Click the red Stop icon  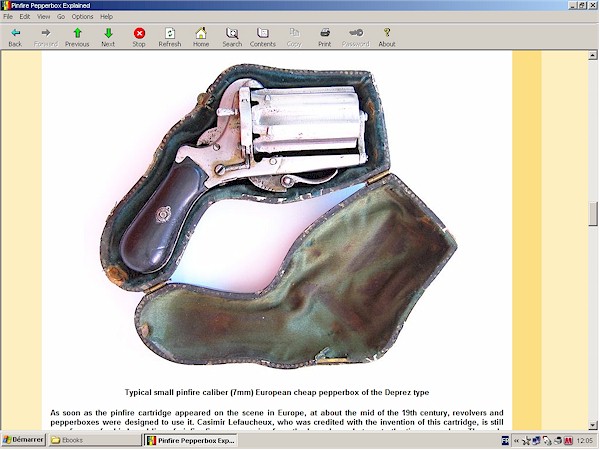coord(139,33)
